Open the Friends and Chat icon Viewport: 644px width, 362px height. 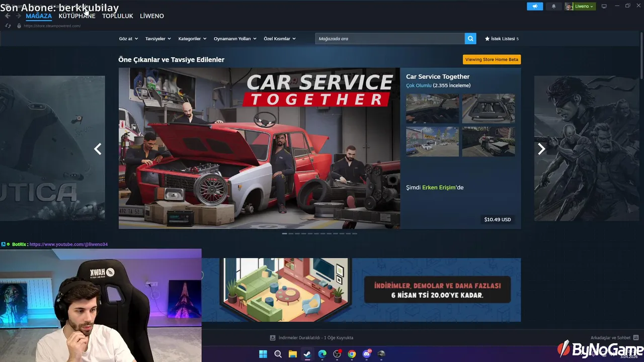(636, 338)
